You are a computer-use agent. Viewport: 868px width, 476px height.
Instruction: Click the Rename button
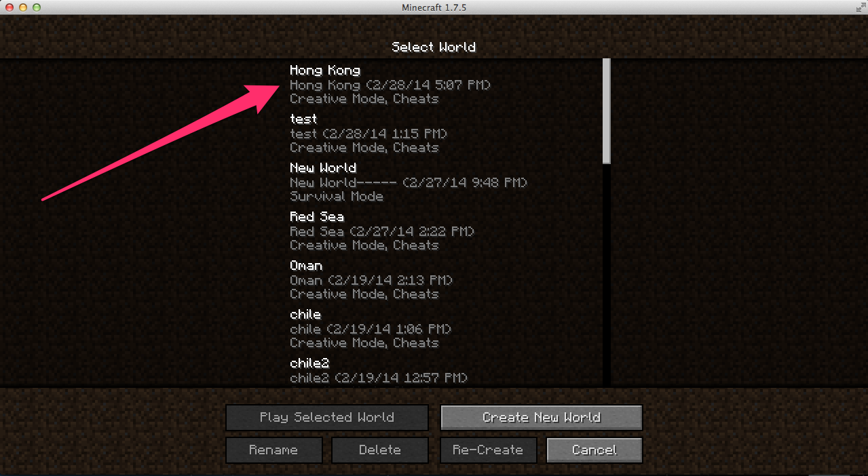pyautogui.click(x=273, y=450)
